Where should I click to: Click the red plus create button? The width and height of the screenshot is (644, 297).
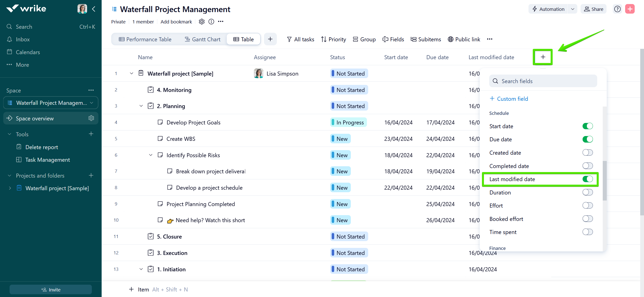pos(630,9)
